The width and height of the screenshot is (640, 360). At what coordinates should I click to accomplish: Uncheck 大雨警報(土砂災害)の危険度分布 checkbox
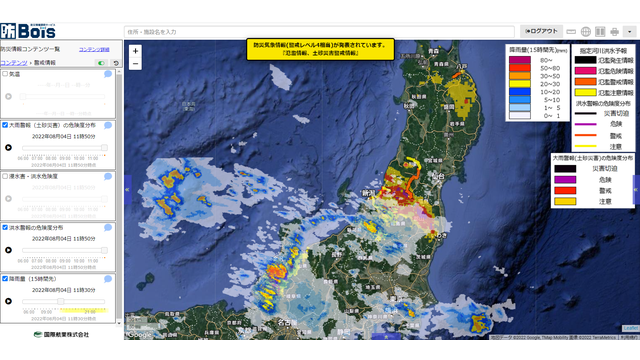(5, 125)
